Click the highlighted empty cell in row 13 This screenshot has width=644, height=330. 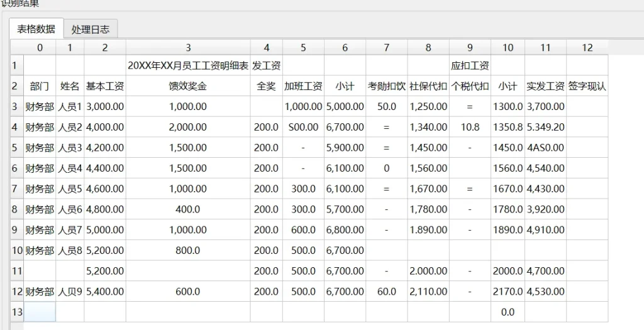coord(40,312)
